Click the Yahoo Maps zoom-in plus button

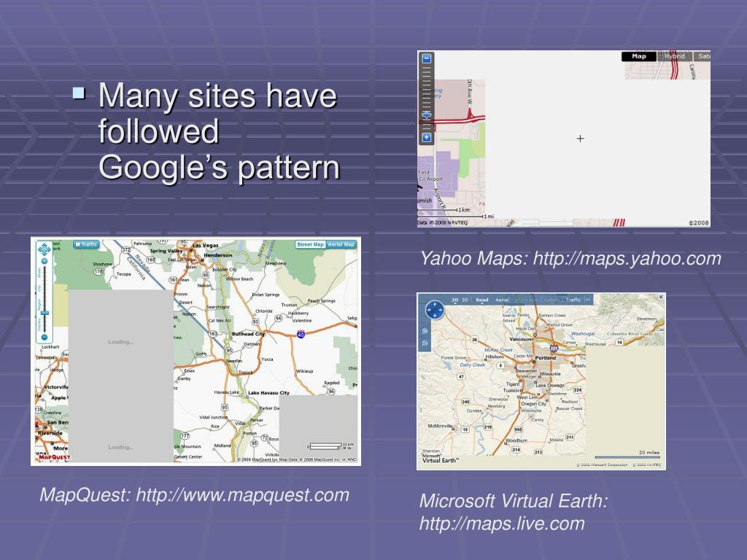426,138
